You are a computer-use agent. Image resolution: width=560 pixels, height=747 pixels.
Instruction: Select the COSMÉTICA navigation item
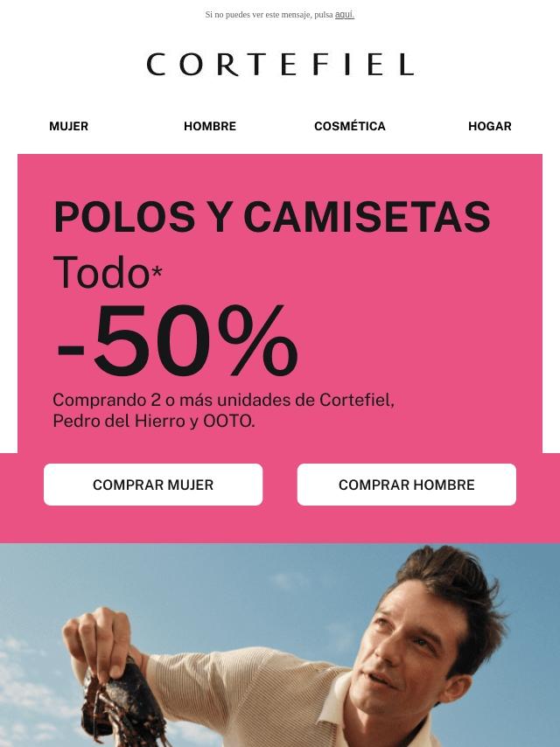point(350,126)
